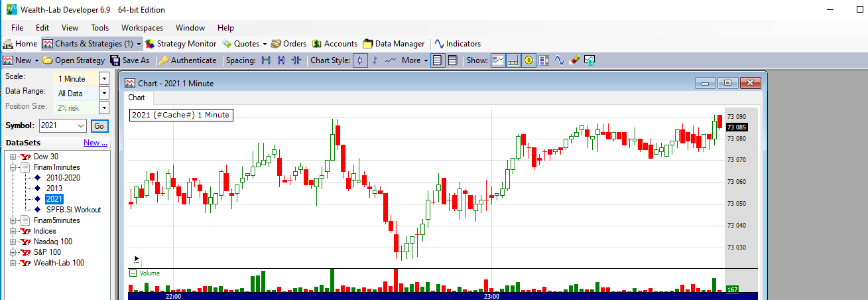Screen dimensions: 868x300
Task: Click the eraser icon in Show toolbar
Action: pyautogui.click(x=574, y=60)
